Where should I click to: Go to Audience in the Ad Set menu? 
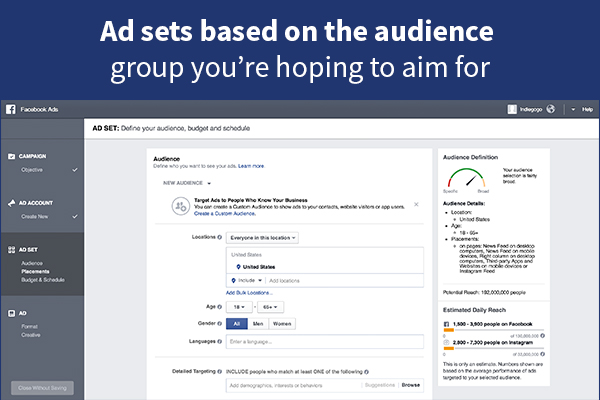(x=32, y=263)
